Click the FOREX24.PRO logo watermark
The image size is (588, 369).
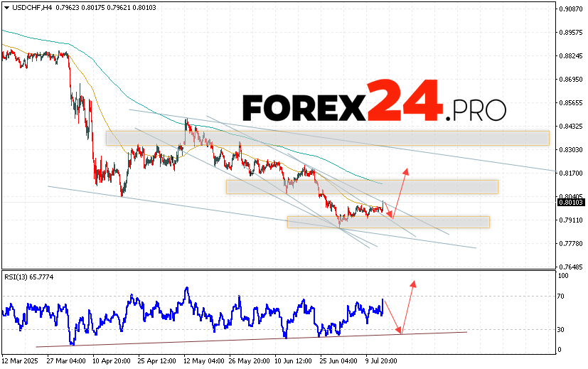pos(374,104)
